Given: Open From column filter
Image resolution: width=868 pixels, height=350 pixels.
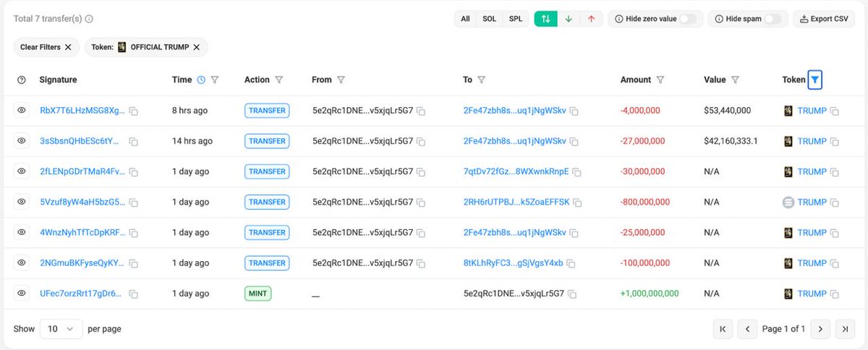Looking at the screenshot, I should click(x=341, y=80).
